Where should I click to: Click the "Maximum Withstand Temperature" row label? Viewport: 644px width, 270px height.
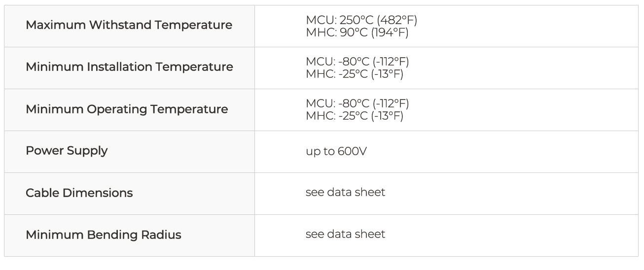pyautogui.click(x=129, y=25)
